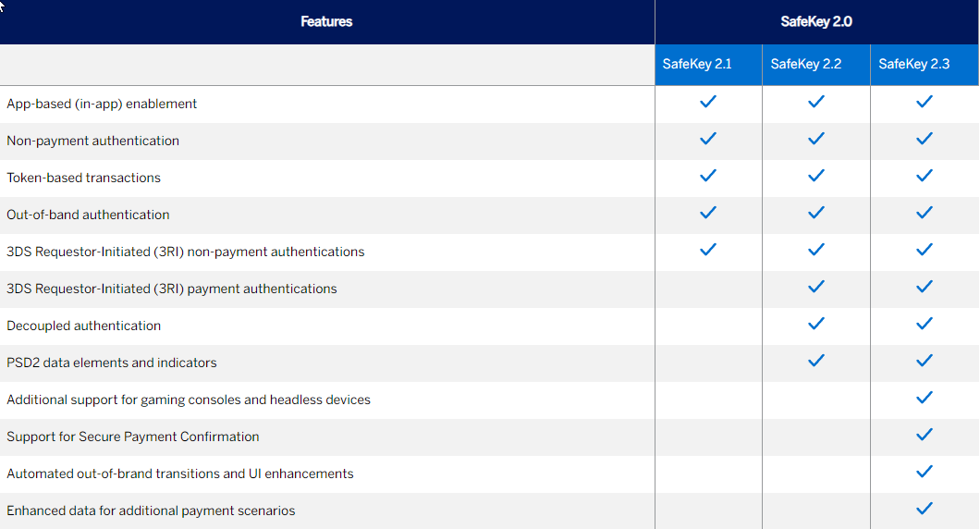Click SafeKey 2.2 checkmark for Non-payment authentication
The width and height of the screenshot is (980, 529).
[x=816, y=139]
